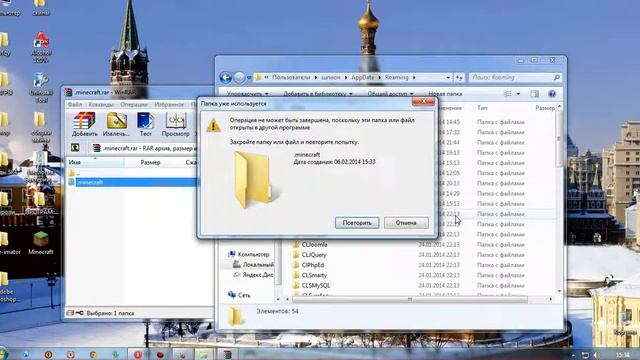This screenshot has height=360, width=640.
Task: Click the search magnifier icon in Explorer
Action: coord(556,77)
